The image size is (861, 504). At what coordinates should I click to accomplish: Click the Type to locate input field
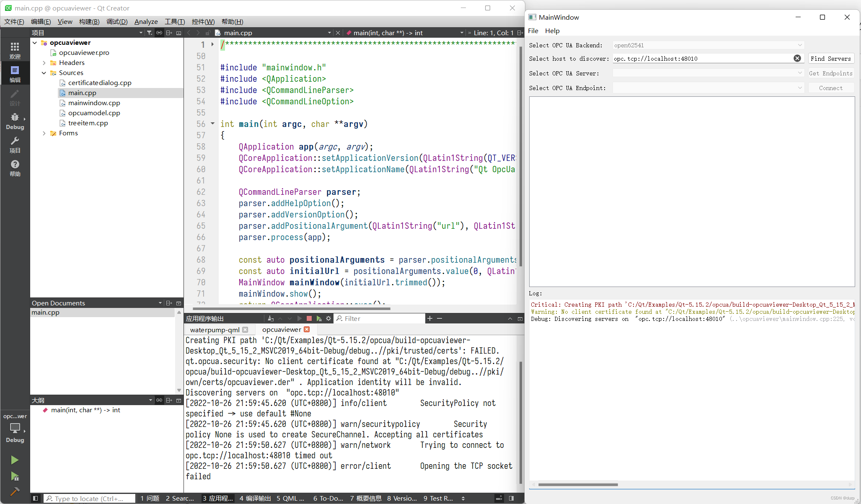click(x=90, y=499)
